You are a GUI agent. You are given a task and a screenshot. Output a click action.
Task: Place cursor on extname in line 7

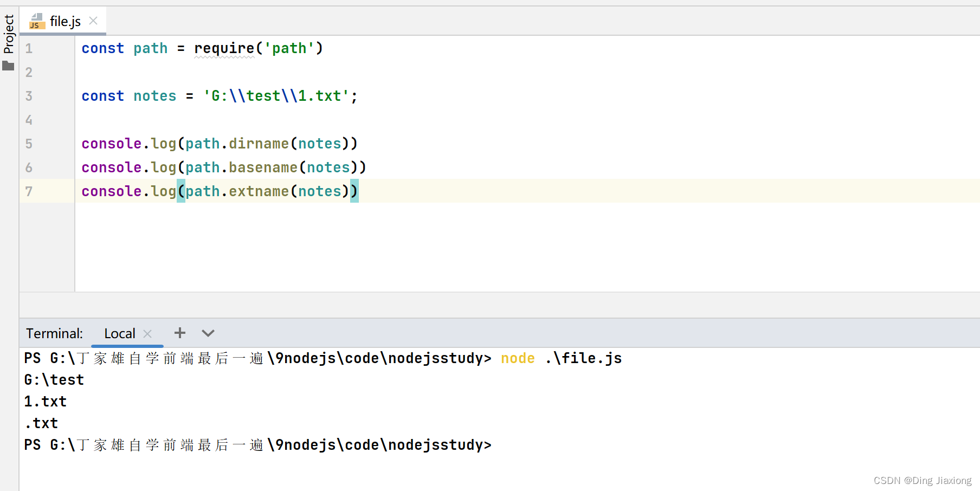coord(259,191)
